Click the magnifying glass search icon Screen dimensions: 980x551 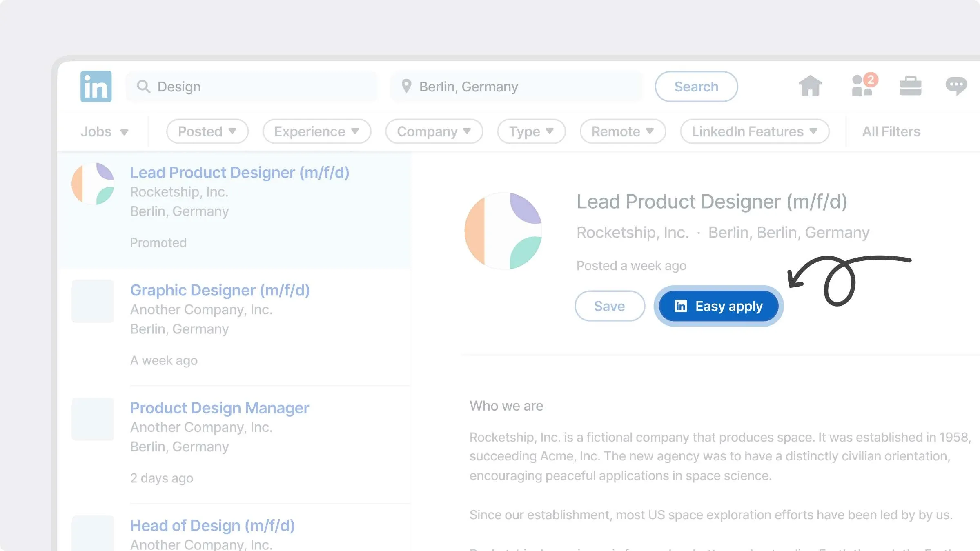tap(143, 87)
